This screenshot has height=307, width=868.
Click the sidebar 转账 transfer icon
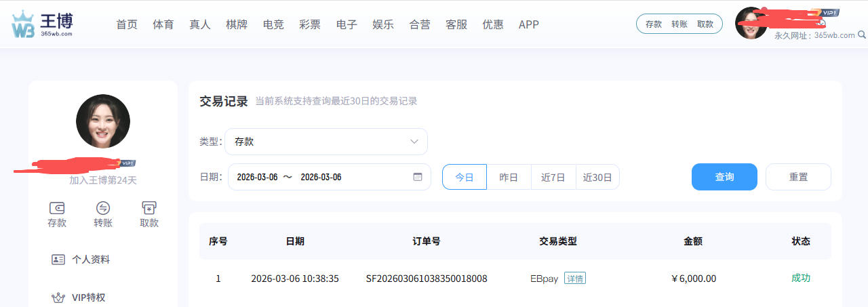(103, 207)
